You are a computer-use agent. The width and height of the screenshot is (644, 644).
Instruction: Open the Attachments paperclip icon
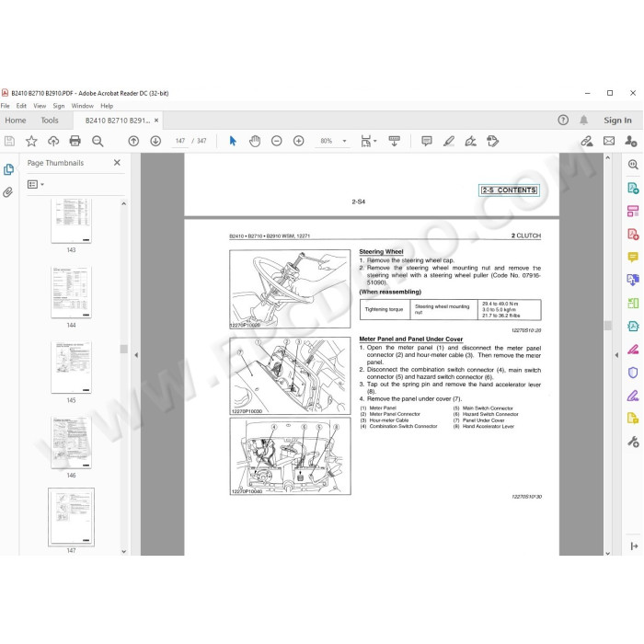tap(7, 192)
